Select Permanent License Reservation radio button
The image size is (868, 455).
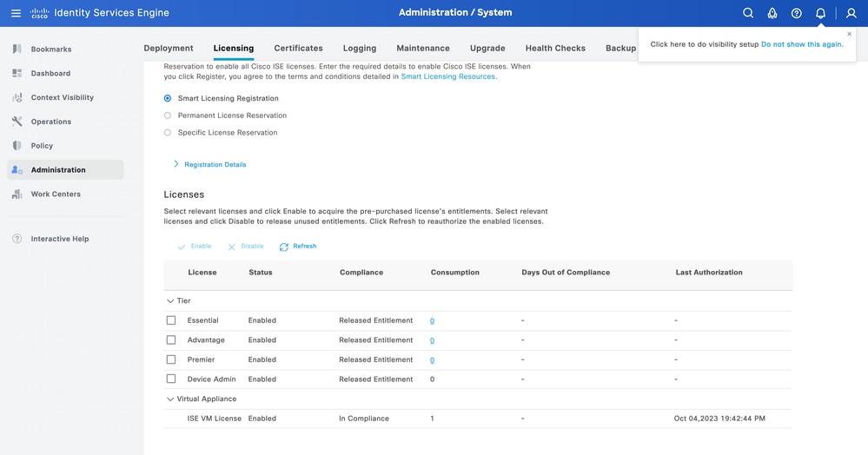(x=168, y=115)
